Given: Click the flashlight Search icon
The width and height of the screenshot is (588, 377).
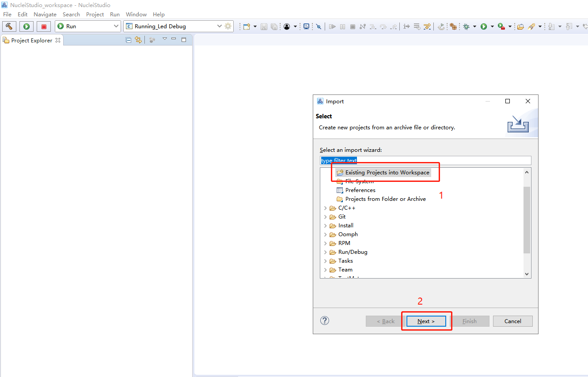Looking at the screenshot, I should 531,26.
